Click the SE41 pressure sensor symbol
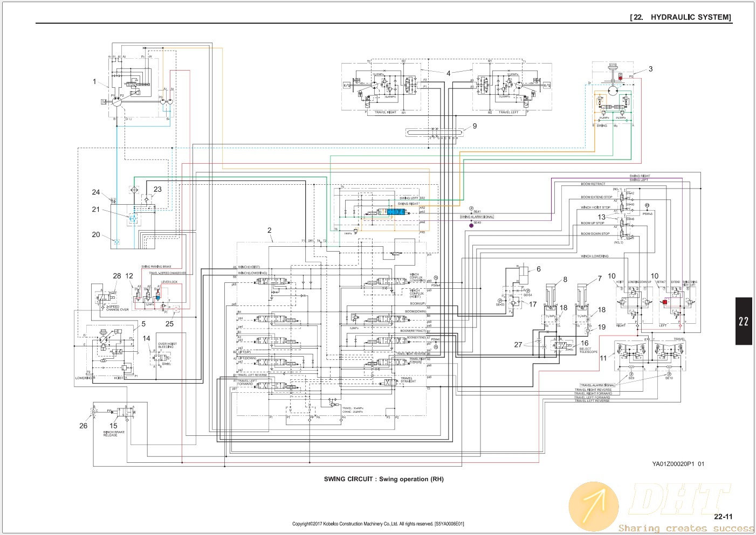Image resolution: width=756 pixels, height=535 pixels. (471, 209)
